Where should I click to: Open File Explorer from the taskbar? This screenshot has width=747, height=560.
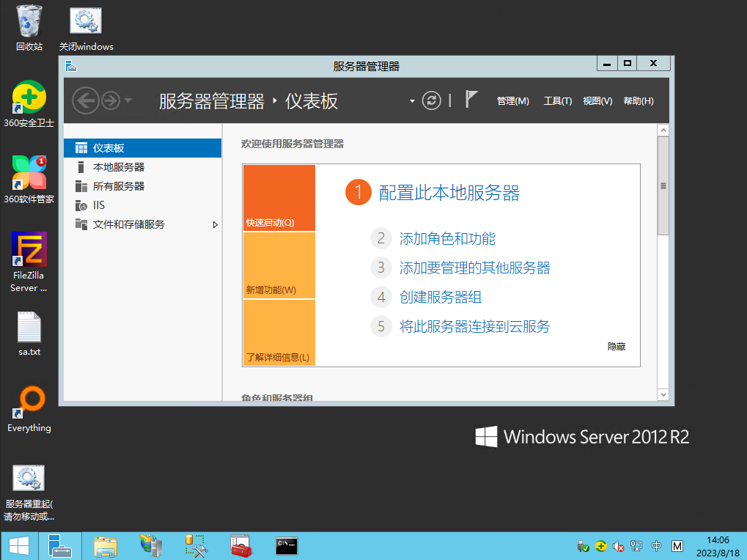(106, 545)
